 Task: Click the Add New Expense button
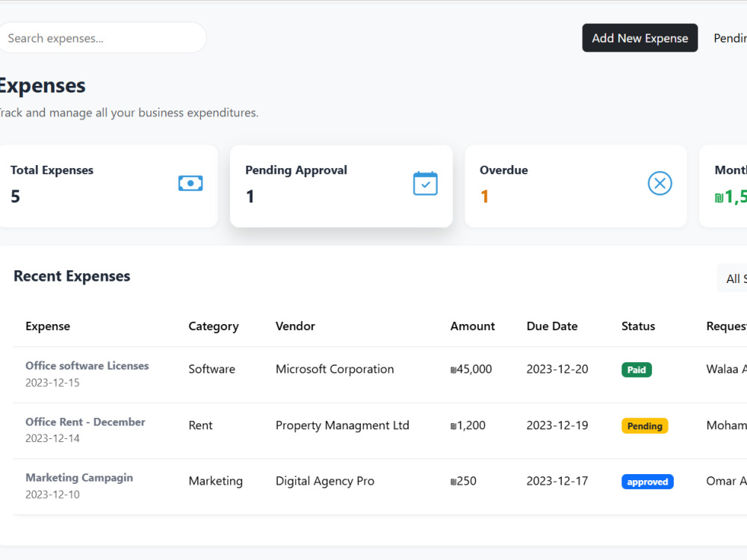(640, 38)
